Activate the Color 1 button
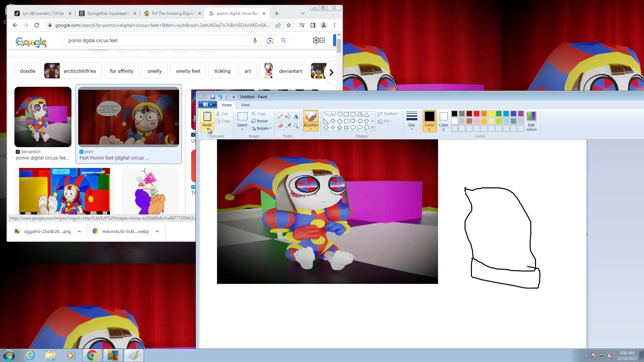This screenshot has height=362, width=644. pos(429,120)
